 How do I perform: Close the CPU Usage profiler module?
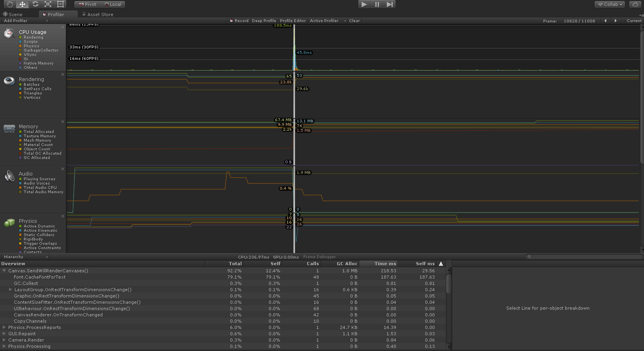tap(63, 27)
